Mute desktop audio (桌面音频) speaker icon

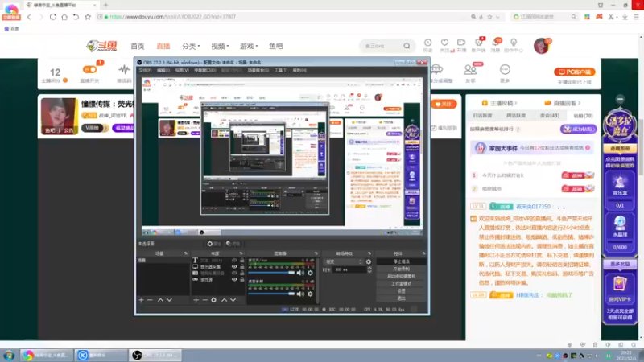[300, 294]
